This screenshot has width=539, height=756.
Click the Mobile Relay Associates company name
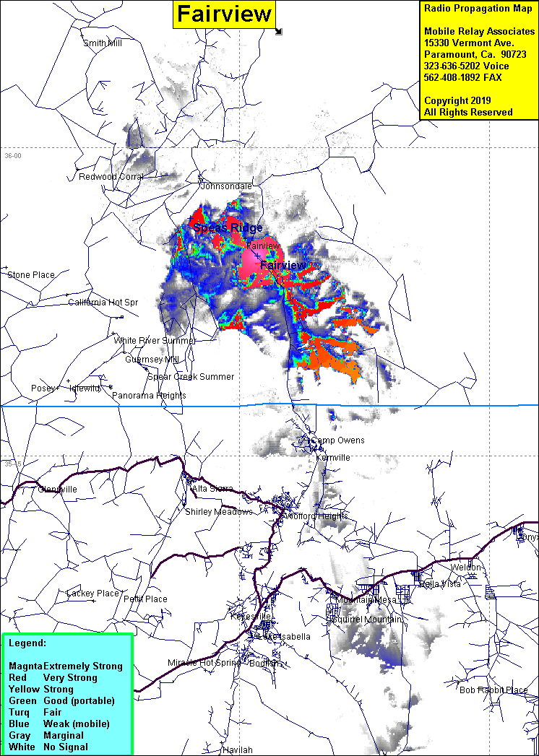(x=479, y=31)
